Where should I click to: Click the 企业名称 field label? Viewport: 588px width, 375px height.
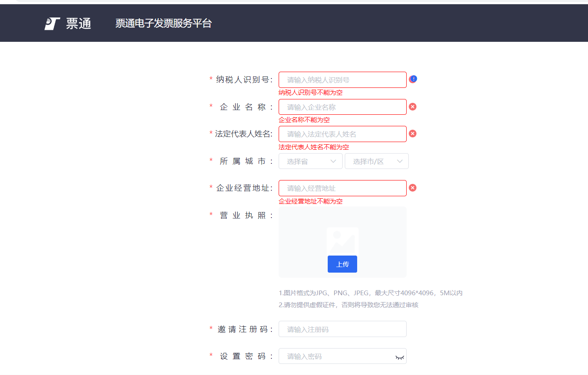(x=245, y=107)
